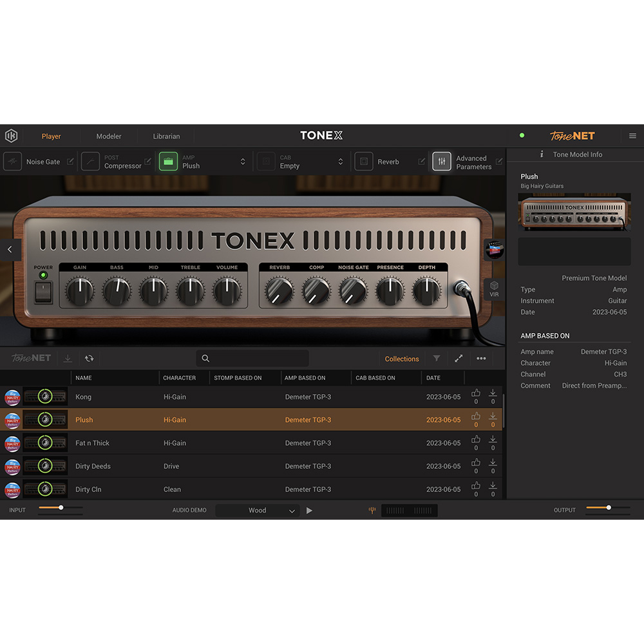644x644 pixels.
Task: Open the Collections view
Action: pyautogui.click(x=402, y=359)
